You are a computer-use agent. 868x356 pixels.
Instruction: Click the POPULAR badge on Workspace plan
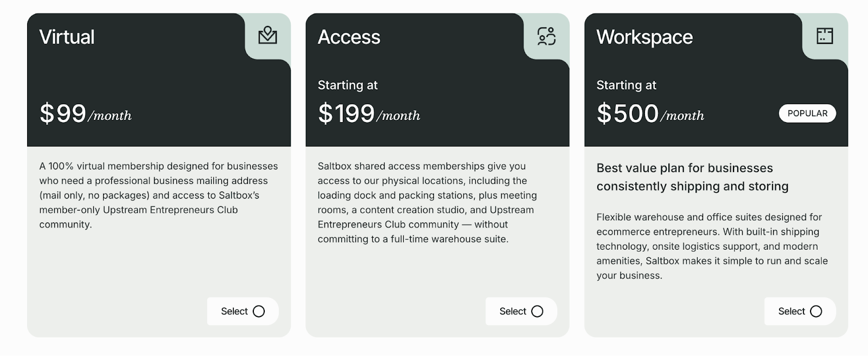click(x=807, y=113)
